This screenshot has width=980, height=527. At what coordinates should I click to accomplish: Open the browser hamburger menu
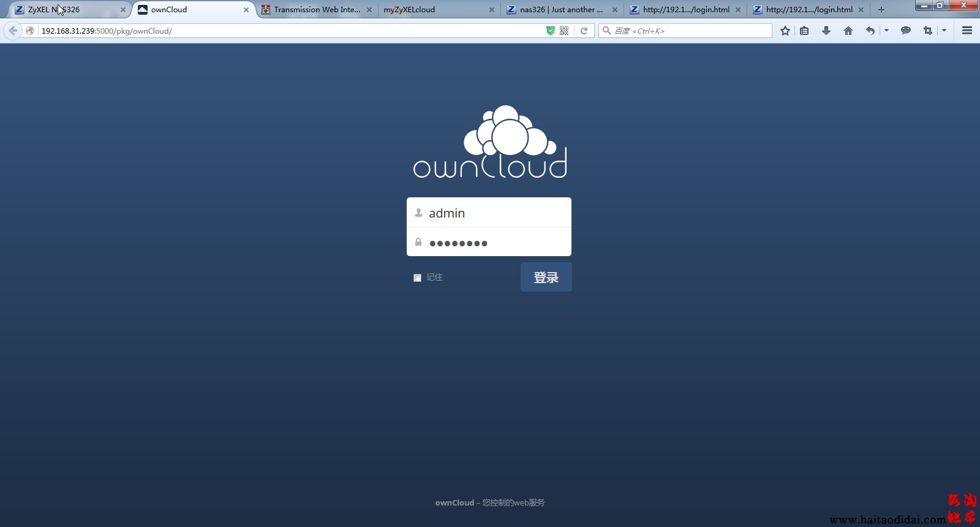coord(967,31)
